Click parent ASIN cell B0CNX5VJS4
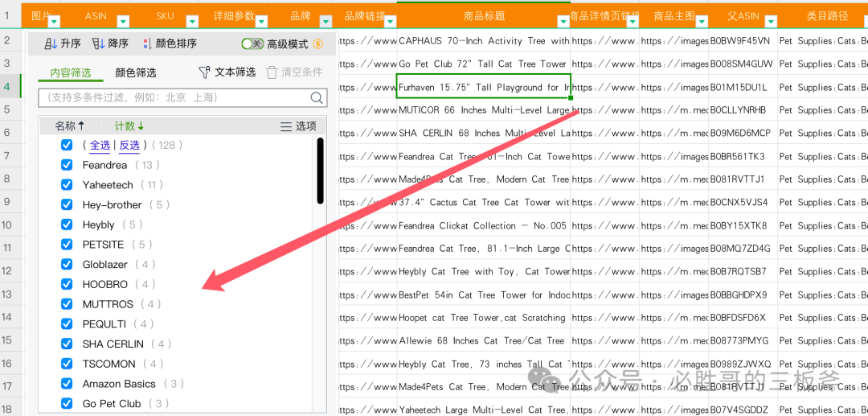The height and width of the screenshot is (416, 868). click(743, 202)
